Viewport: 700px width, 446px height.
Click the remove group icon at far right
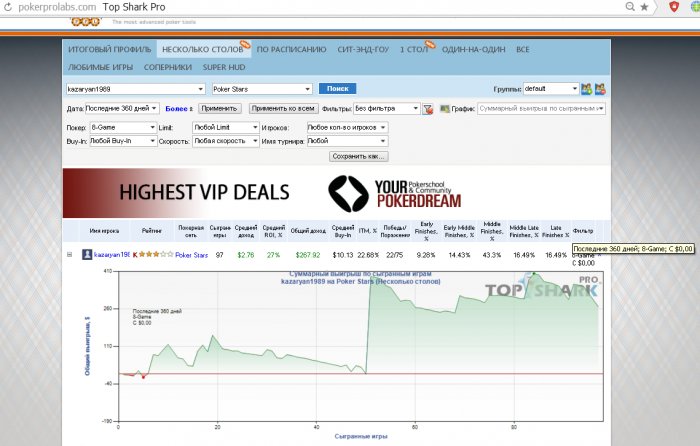[600, 89]
